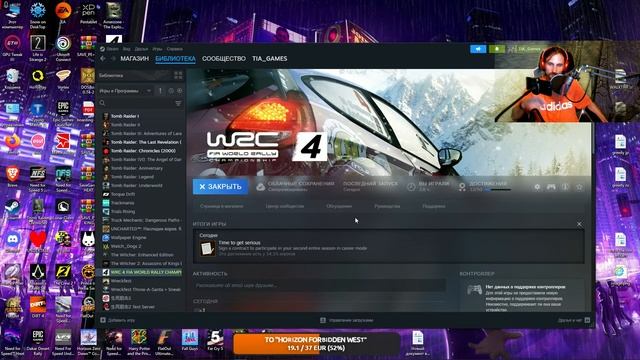The image size is (640, 360).
Task: Click the activity status input field
Action: pos(320,285)
